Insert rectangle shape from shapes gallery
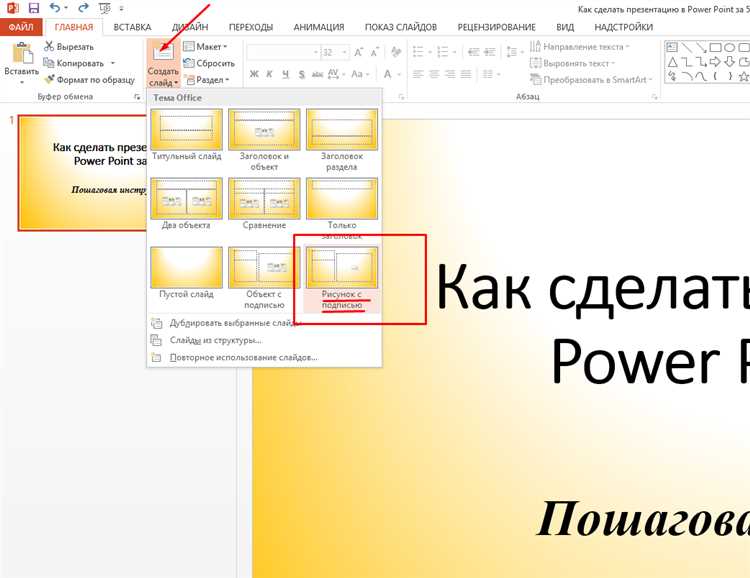 click(715, 47)
